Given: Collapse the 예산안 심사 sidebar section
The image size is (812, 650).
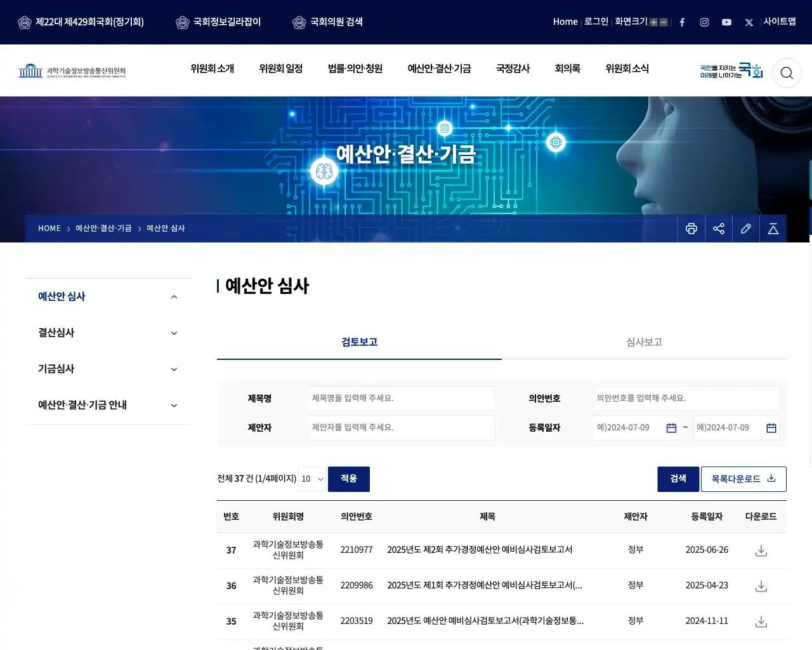Looking at the screenshot, I should tap(174, 297).
